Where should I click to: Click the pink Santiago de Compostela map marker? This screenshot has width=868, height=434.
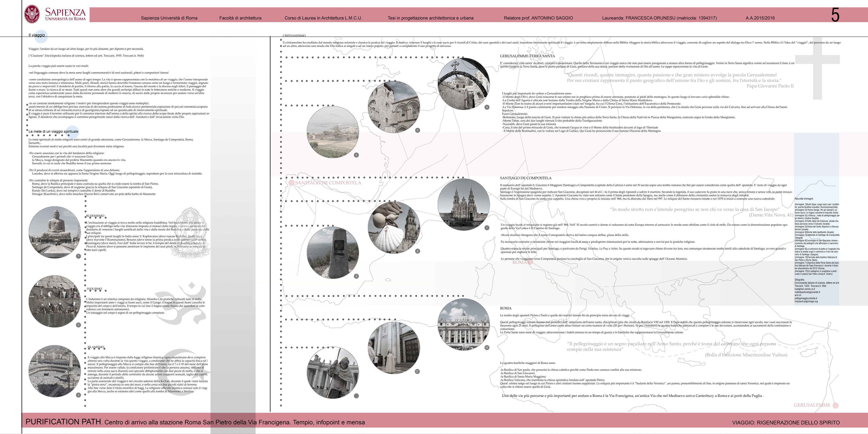click(x=292, y=183)
